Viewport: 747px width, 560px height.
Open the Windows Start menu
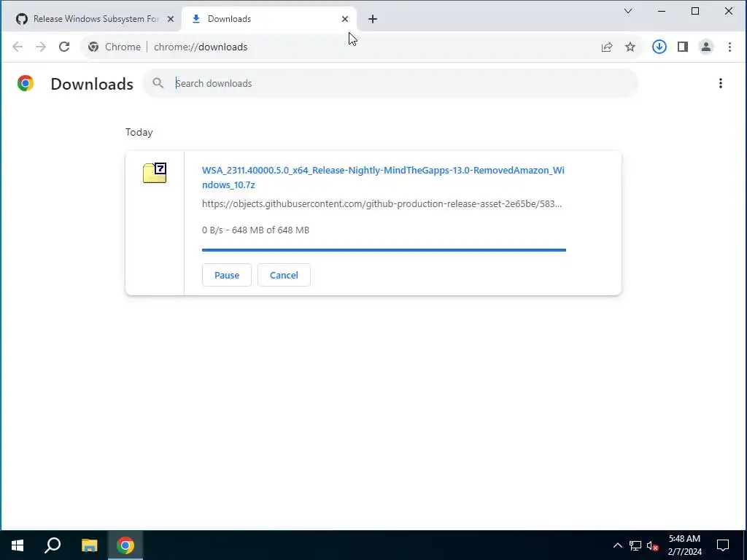pyautogui.click(x=18, y=545)
